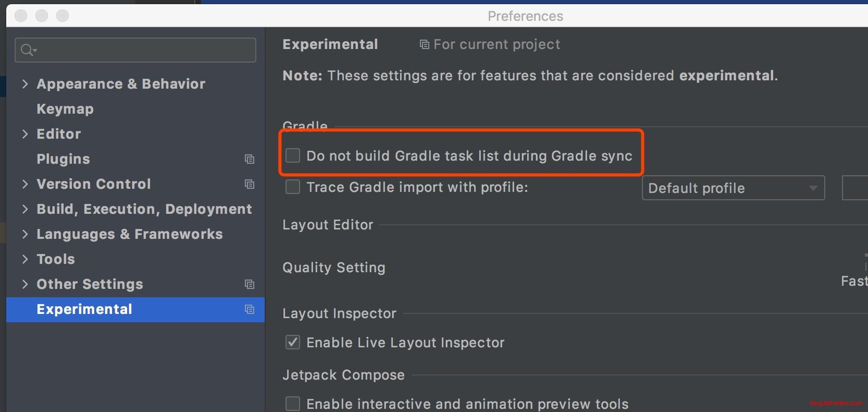Enable interactive and animation preview tools

tap(293, 404)
